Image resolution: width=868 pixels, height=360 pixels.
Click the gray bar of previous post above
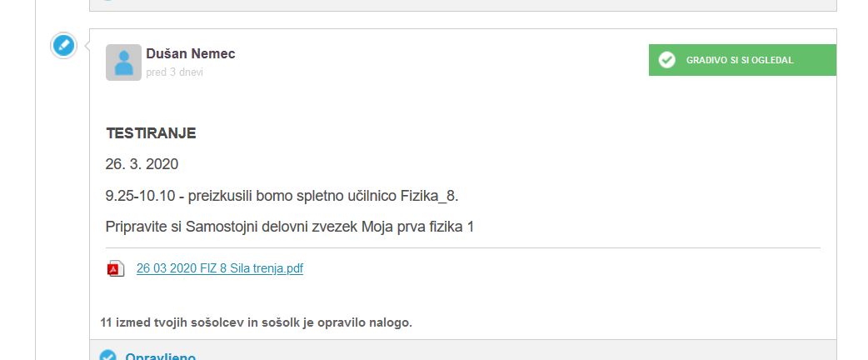463,5
